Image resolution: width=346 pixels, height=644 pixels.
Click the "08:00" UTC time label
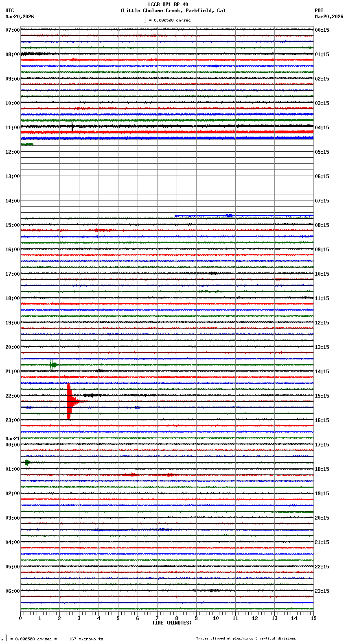[13, 54]
